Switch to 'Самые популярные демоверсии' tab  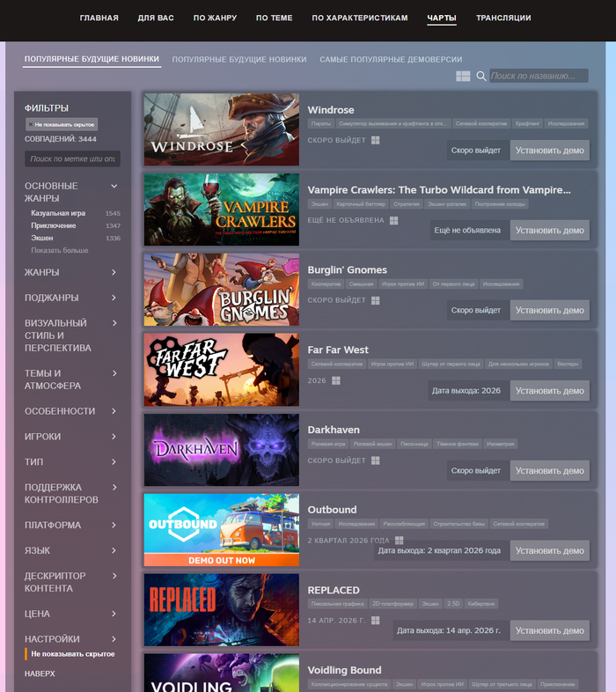(x=390, y=59)
